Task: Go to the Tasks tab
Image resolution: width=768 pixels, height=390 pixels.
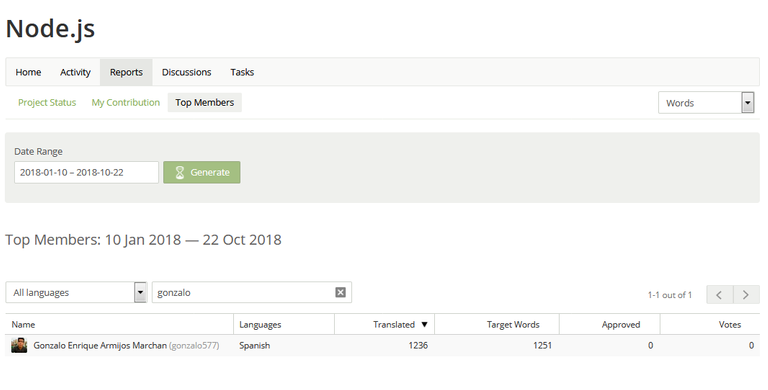Action: point(242,72)
